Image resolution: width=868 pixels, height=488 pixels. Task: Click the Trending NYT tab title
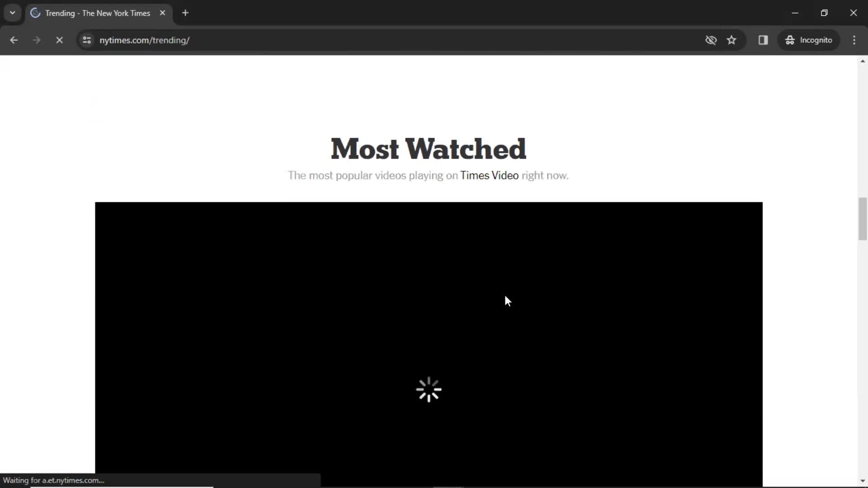(98, 13)
